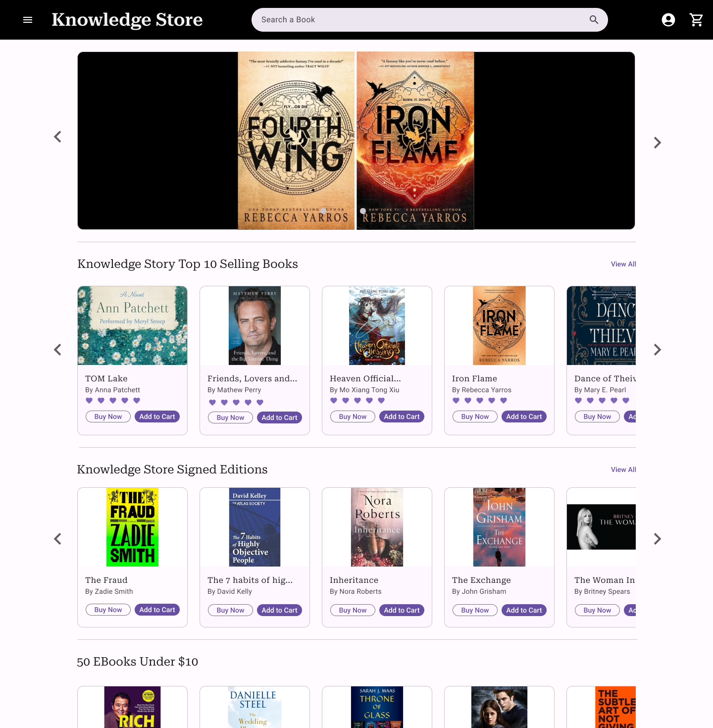
Task: Select first heart rating on TOM Lake
Action: [89, 401]
